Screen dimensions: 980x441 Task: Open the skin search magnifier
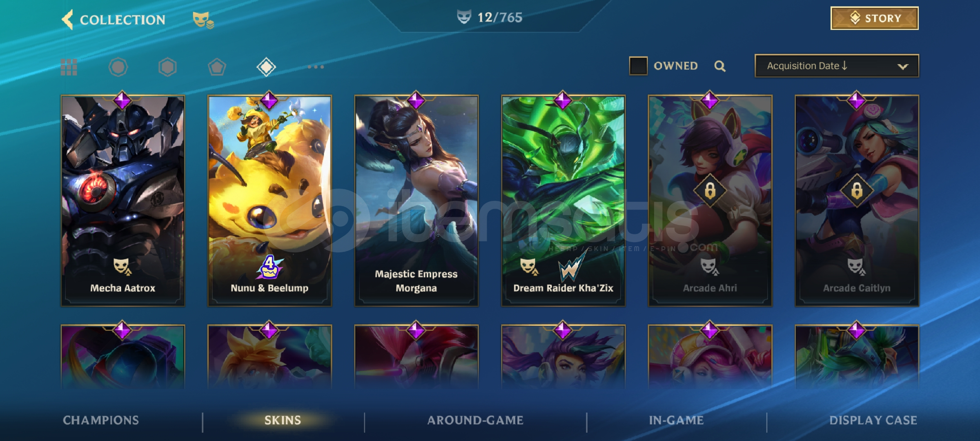(x=720, y=66)
